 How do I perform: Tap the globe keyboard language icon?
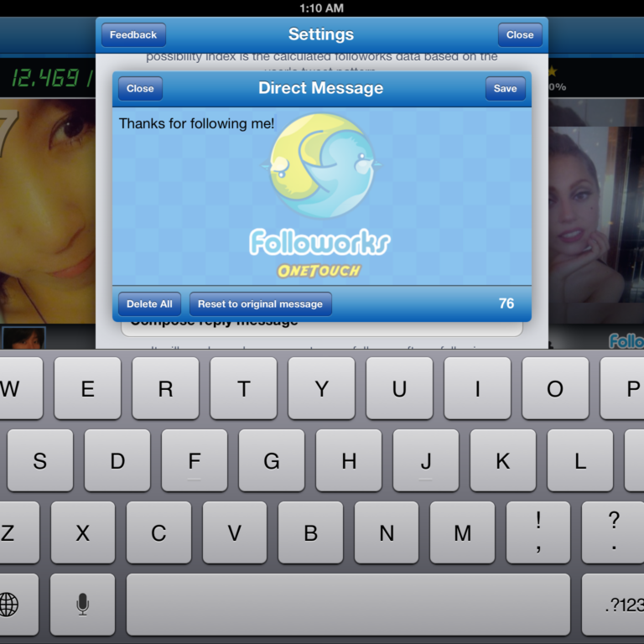[10, 604]
